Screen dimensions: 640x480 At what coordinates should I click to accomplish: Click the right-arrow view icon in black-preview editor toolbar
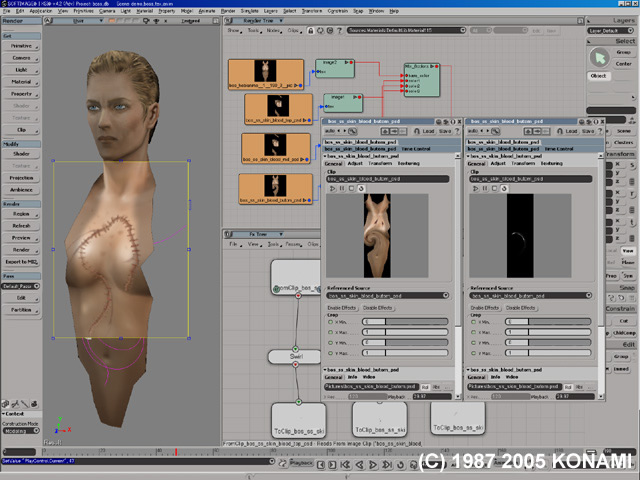coord(537,131)
